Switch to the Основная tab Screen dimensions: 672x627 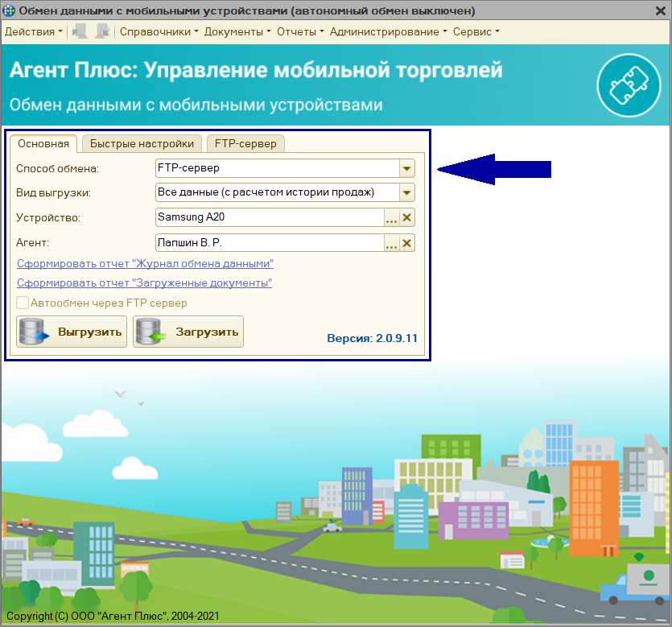coord(43,143)
